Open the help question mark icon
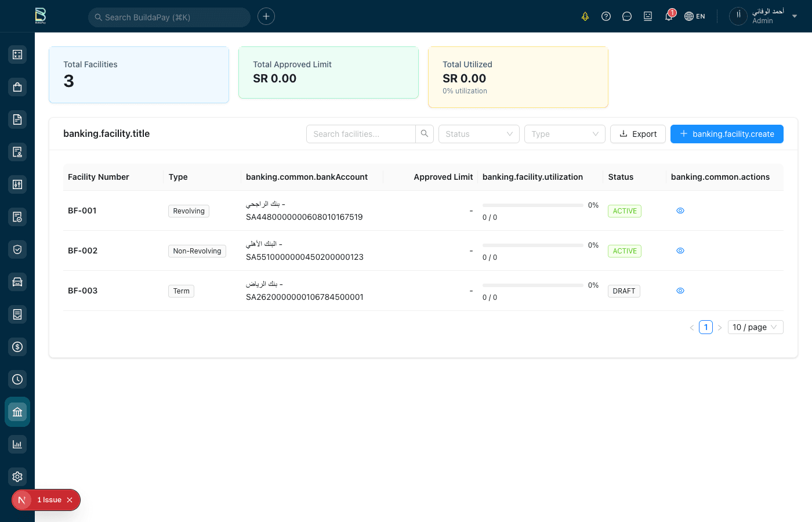Screen dimensions: 812x522 [x=606, y=16]
